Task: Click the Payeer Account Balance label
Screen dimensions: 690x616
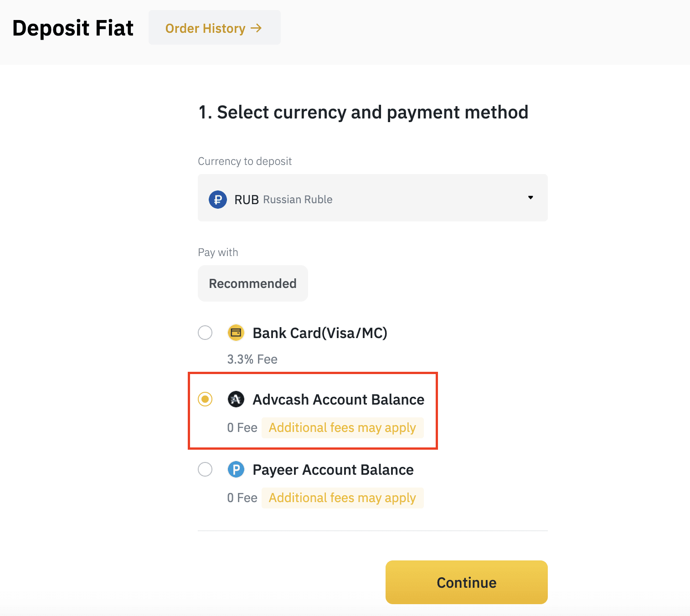Action: [x=333, y=470]
